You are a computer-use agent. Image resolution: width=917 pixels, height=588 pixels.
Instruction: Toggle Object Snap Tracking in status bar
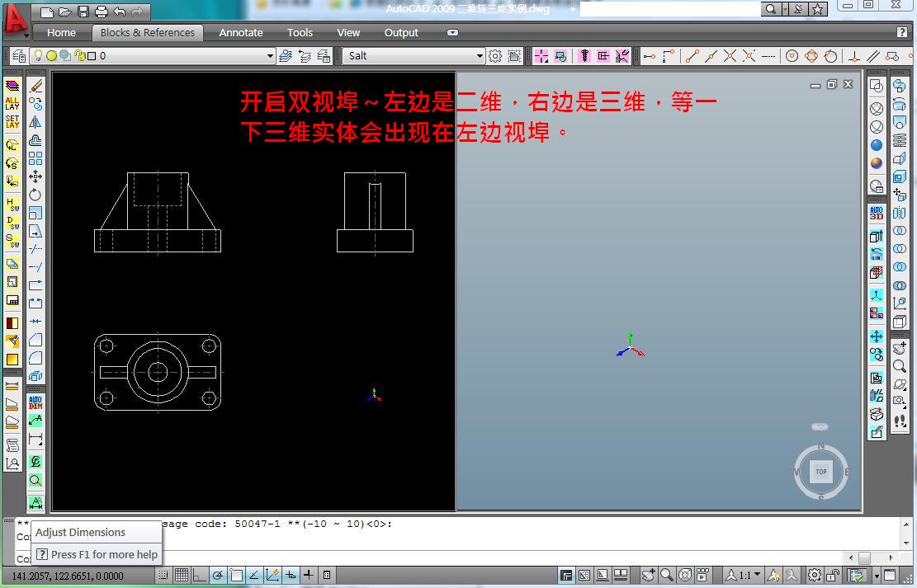(x=254, y=575)
